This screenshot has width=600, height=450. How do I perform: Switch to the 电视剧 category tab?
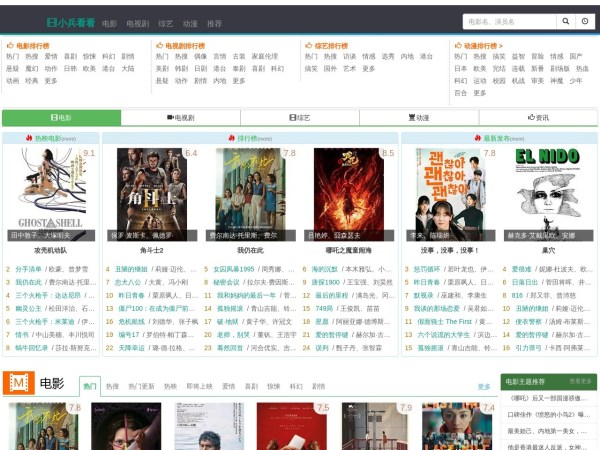[180, 118]
